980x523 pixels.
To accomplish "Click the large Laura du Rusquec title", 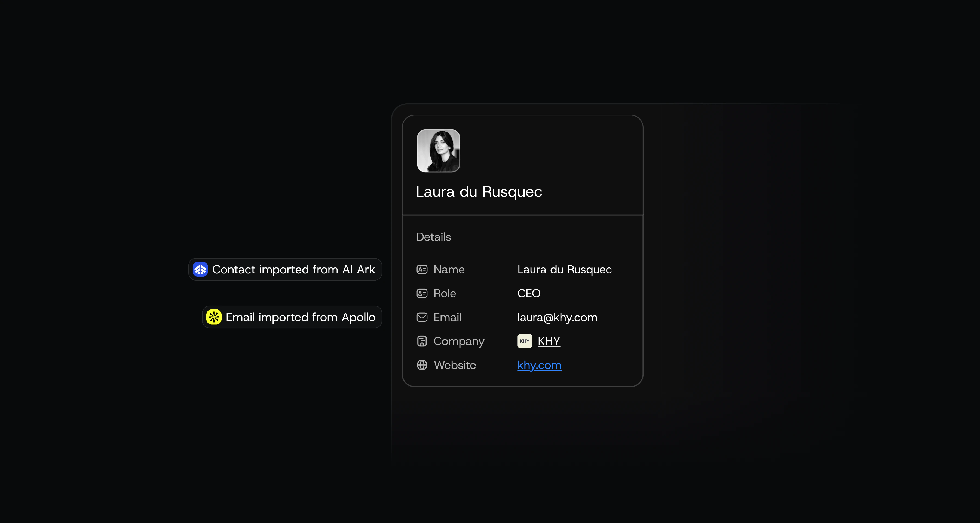I will [x=479, y=192].
